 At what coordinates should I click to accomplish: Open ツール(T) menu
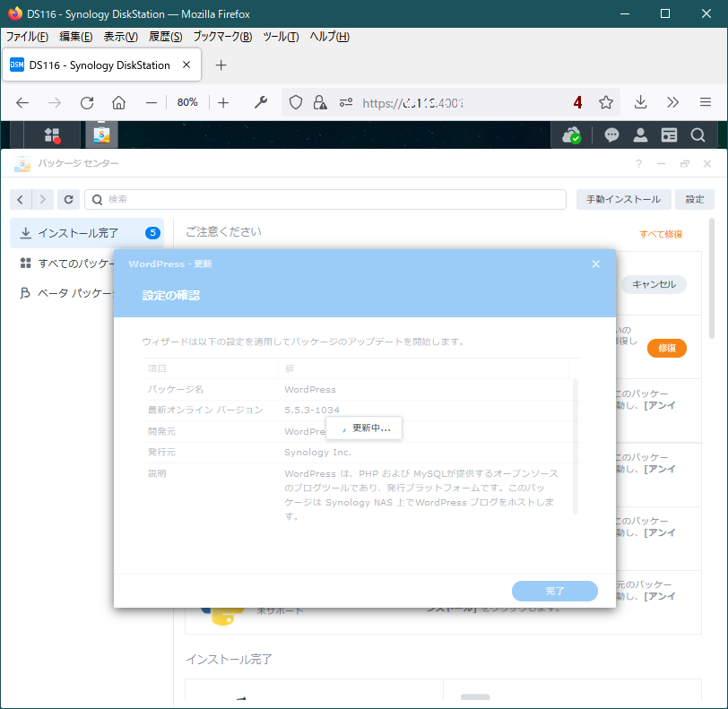tap(281, 37)
